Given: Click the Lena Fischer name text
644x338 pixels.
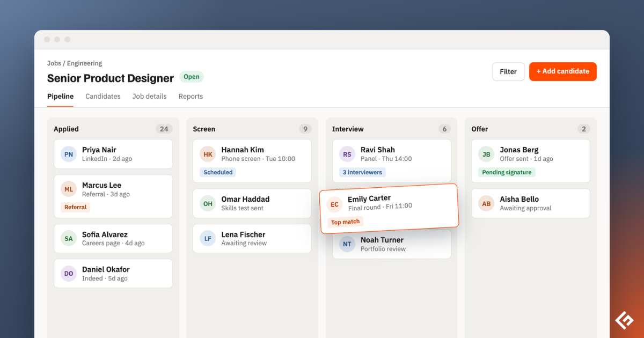Looking at the screenshot, I should coord(243,234).
